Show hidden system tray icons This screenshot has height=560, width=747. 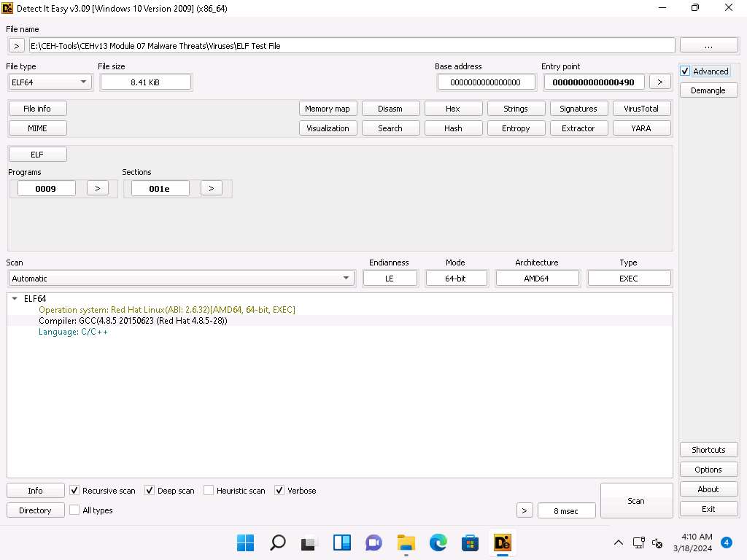pos(618,542)
